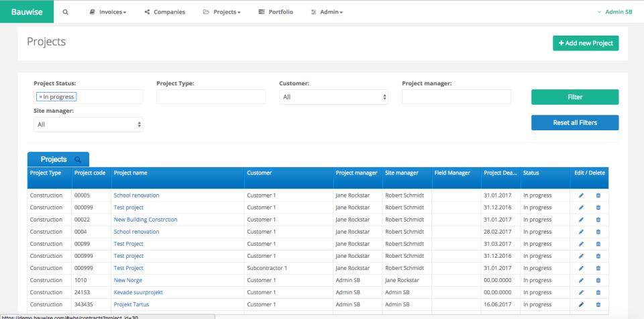The height and width of the screenshot is (319, 644).
Task: Sort by Field Manager column header
Action: 456,178
